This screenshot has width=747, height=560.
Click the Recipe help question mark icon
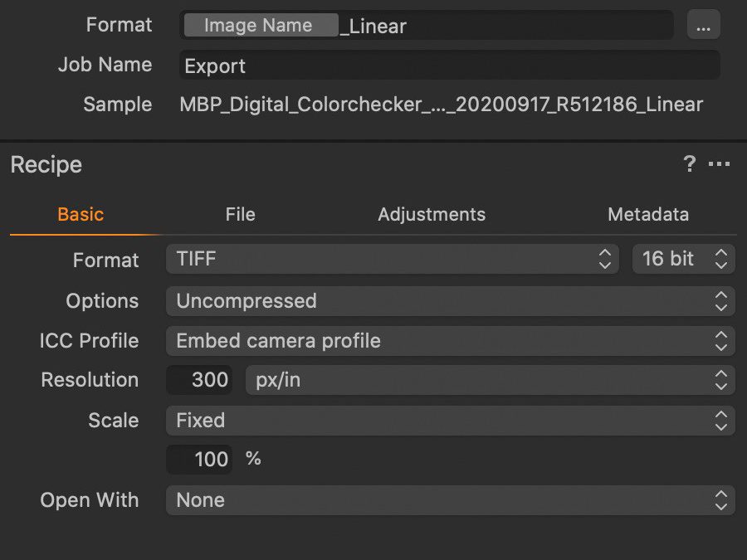click(689, 164)
